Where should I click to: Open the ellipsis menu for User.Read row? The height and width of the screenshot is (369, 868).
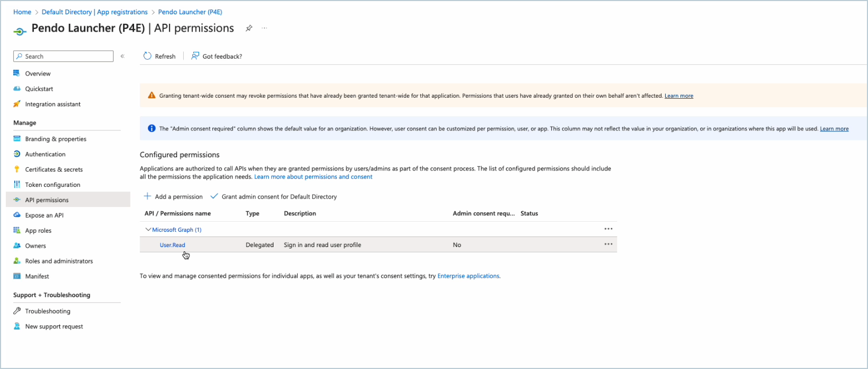click(608, 244)
